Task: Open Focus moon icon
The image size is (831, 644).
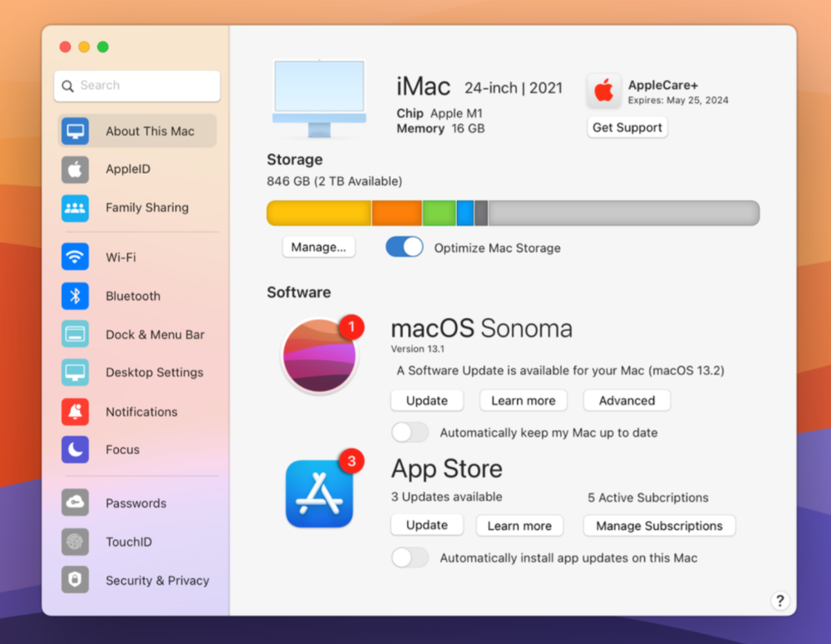Action: click(75, 450)
